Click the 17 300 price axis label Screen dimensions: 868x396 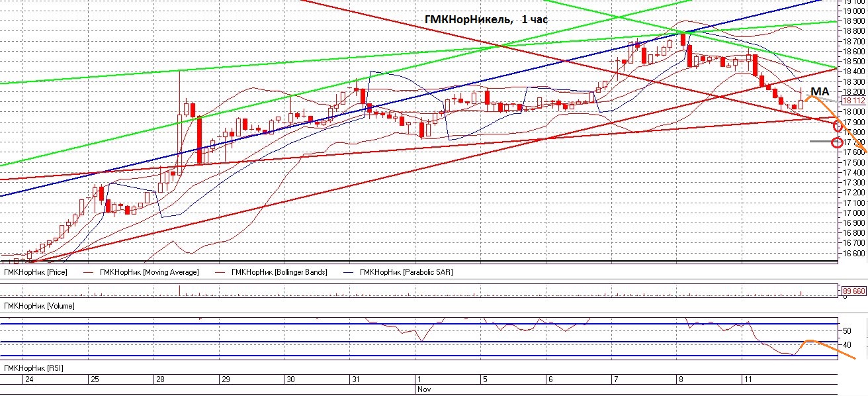pyautogui.click(x=854, y=182)
